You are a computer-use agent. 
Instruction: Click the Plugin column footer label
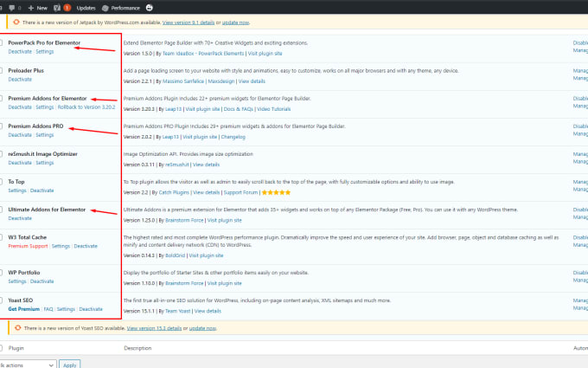tap(16, 348)
